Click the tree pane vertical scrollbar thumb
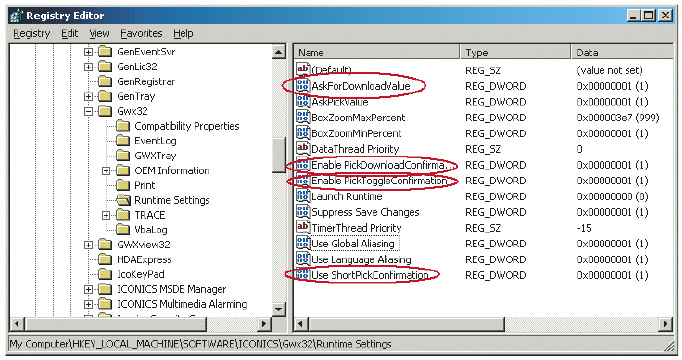 (x=278, y=154)
